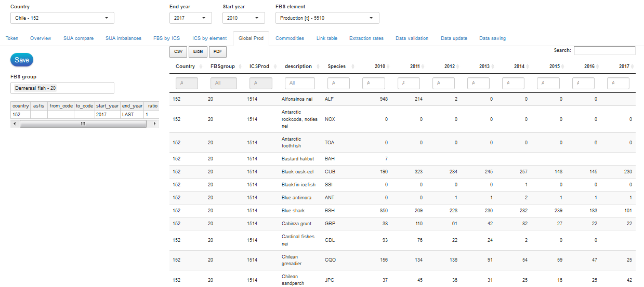Go to the Data validation tab
Viewport: 644px width, 287px height.
pyautogui.click(x=412, y=38)
